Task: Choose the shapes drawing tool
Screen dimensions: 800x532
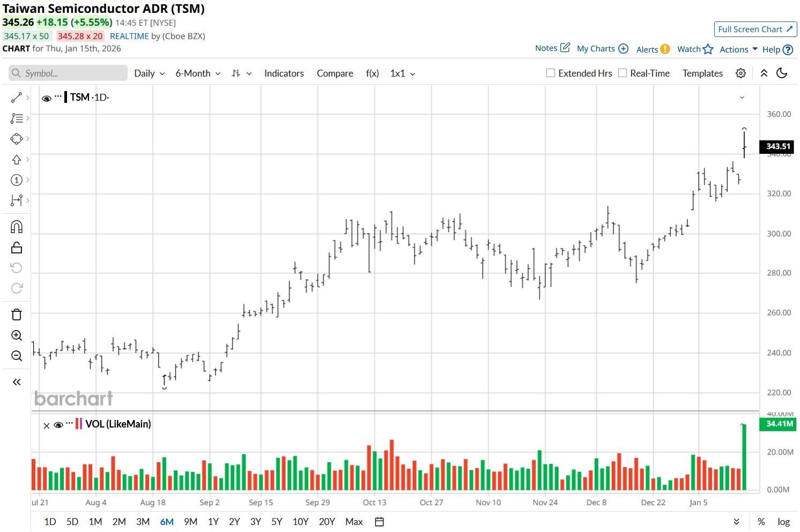Action: [17, 139]
